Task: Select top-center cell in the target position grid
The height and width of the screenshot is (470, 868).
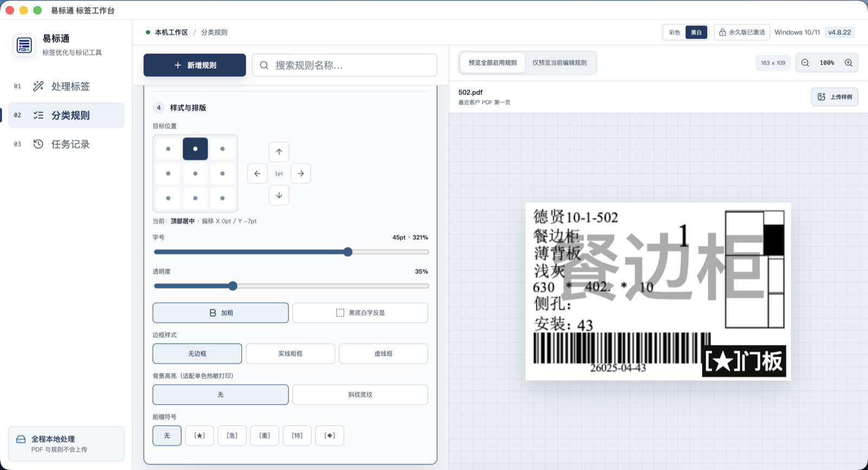Action: pos(195,149)
